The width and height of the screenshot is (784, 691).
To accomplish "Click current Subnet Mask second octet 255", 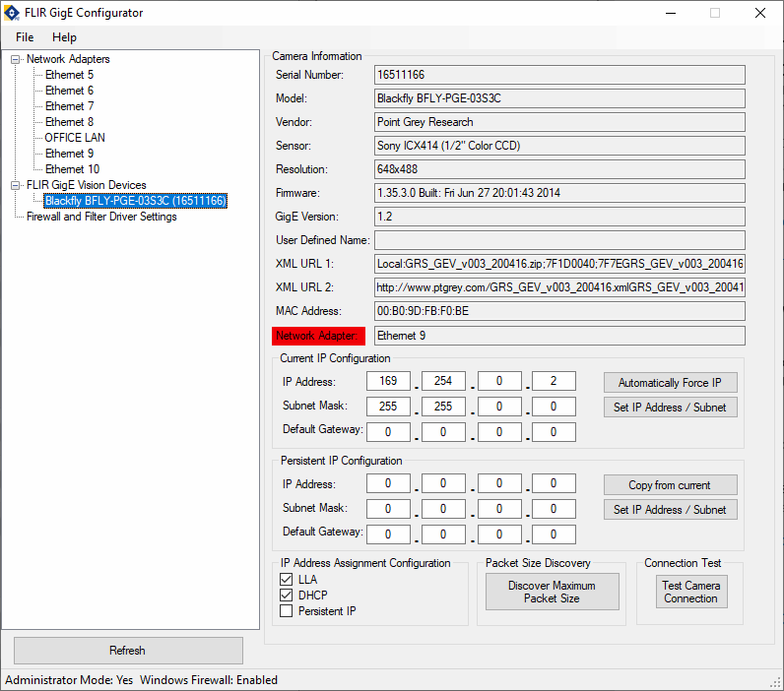I will pos(443,407).
